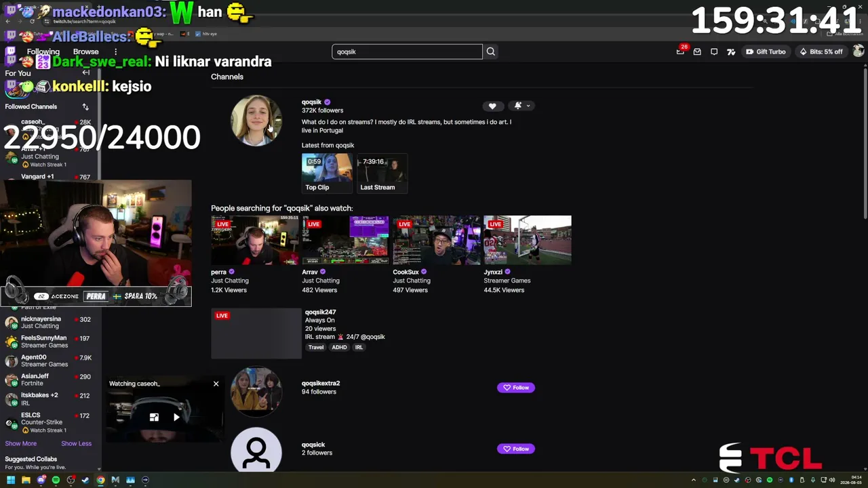Open the whispers chat bubble icon
The height and width of the screenshot is (488, 868).
pos(714,52)
